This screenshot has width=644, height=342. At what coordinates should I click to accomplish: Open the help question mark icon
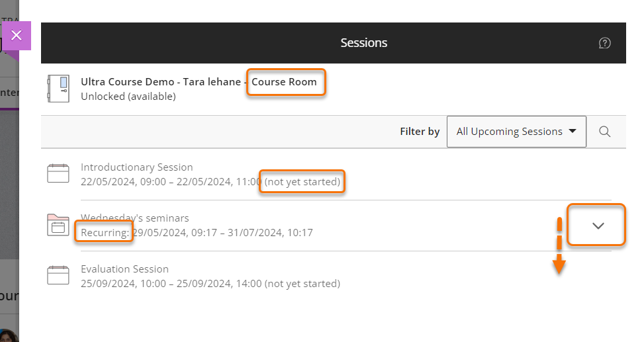click(604, 43)
